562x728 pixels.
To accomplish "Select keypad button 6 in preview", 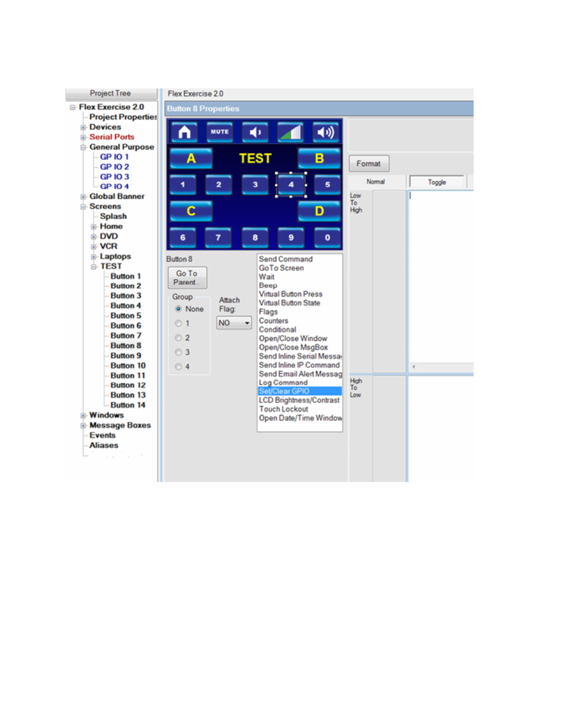I will [183, 238].
